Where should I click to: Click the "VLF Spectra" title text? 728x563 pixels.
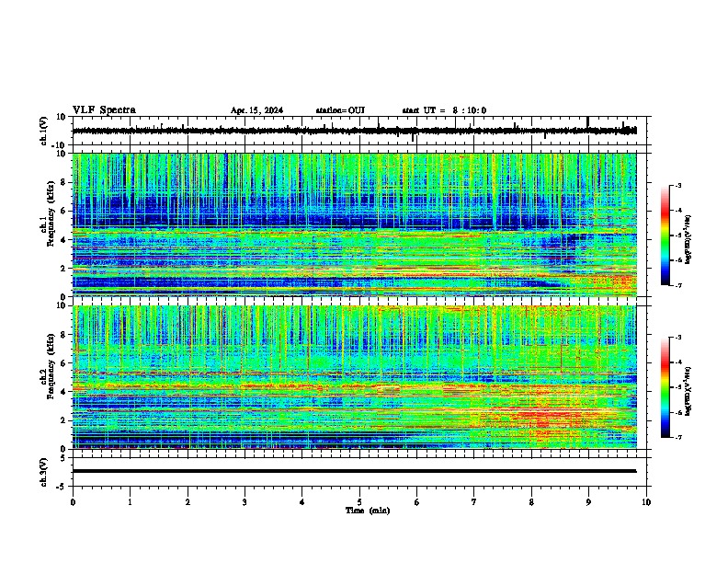104,110
